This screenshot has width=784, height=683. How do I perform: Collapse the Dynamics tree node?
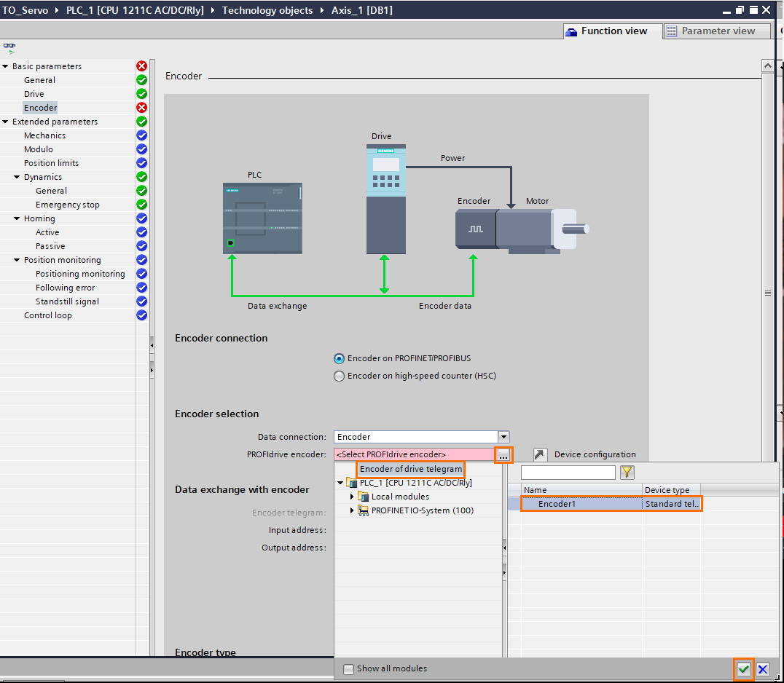coord(17,177)
